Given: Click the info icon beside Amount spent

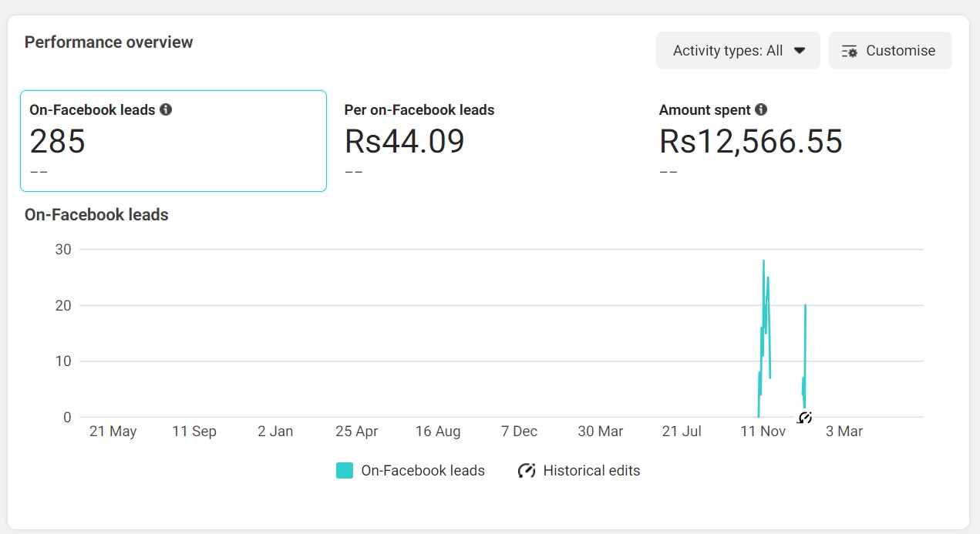Looking at the screenshot, I should [761, 109].
